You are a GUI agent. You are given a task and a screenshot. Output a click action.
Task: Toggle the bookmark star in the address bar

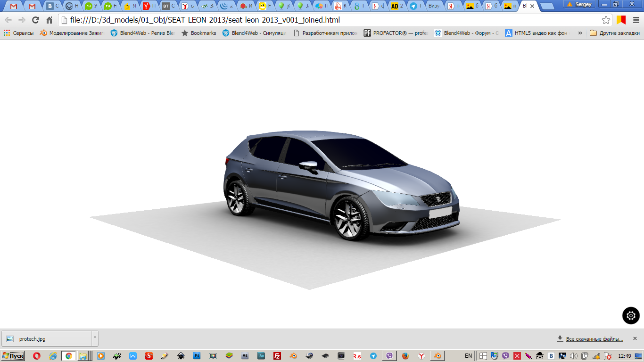605,20
